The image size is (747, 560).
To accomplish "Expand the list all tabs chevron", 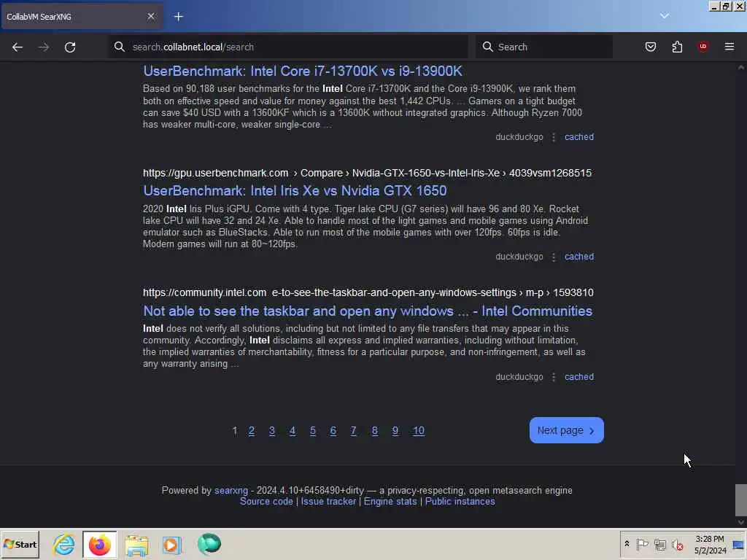I will [664, 16].
